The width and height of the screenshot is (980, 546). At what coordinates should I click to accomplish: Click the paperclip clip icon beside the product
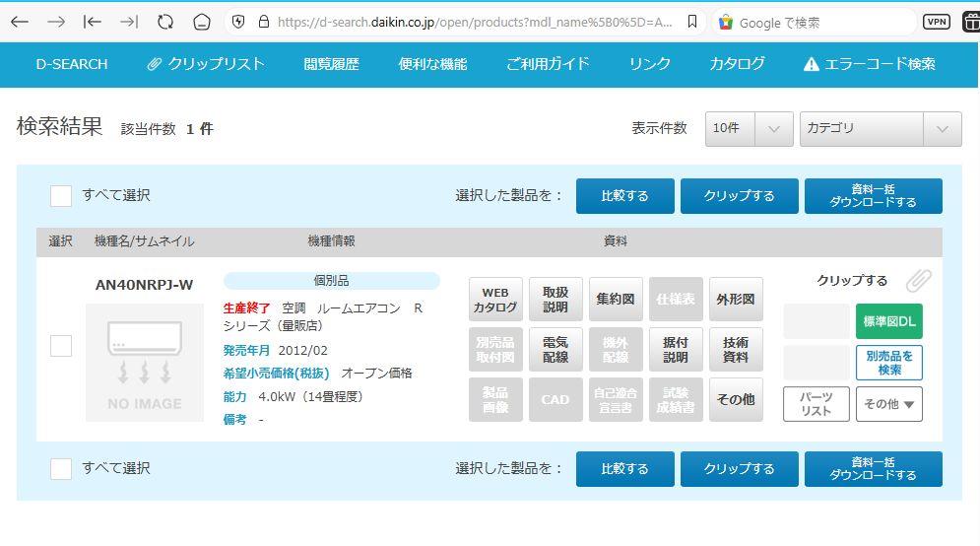tap(918, 281)
